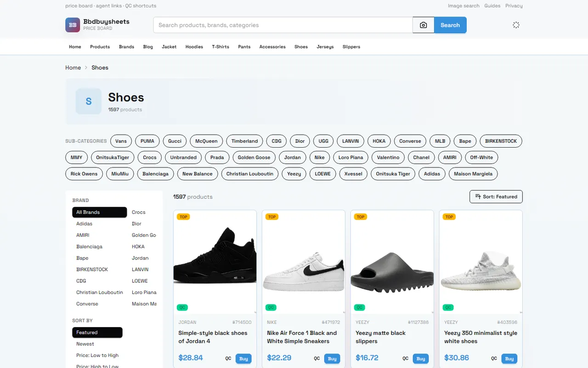Open image search with the camera icon
588x368 pixels.
424,25
